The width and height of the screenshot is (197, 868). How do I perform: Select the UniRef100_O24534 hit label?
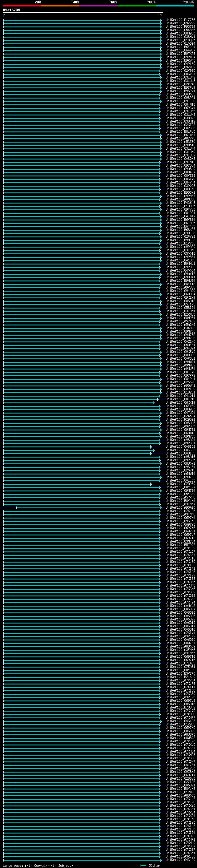[180, 416]
